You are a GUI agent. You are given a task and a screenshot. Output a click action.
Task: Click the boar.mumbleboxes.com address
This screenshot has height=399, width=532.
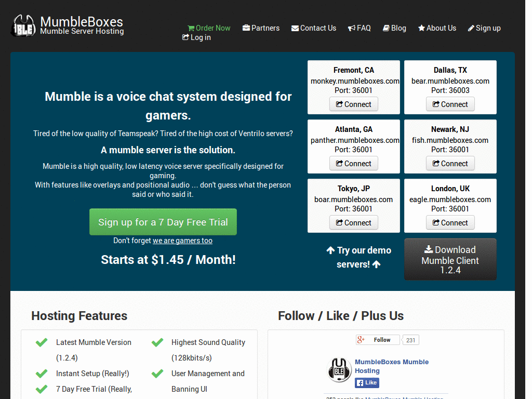pos(353,199)
